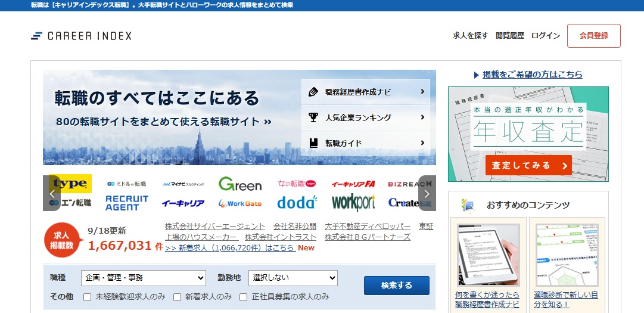Open the 職種 dropdown showing 企画・管理・事務
644x313 pixels.
tap(144, 278)
